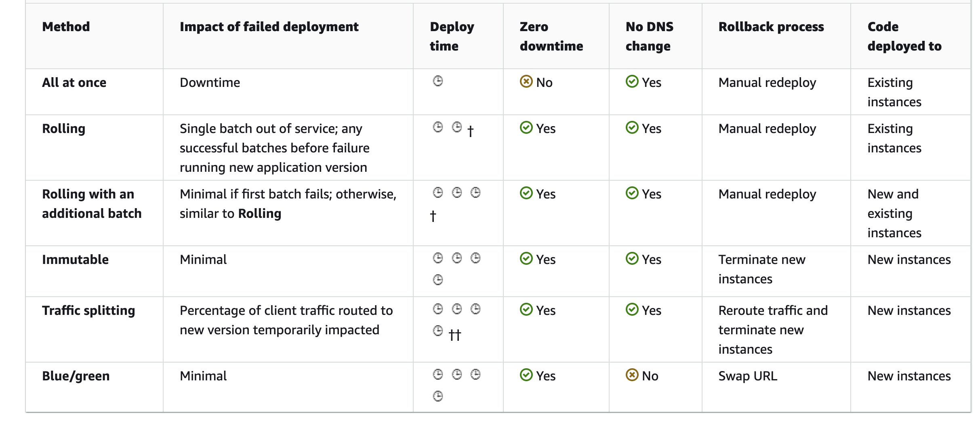Select the Immutable method name
This screenshot has width=980, height=422.
click(75, 260)
